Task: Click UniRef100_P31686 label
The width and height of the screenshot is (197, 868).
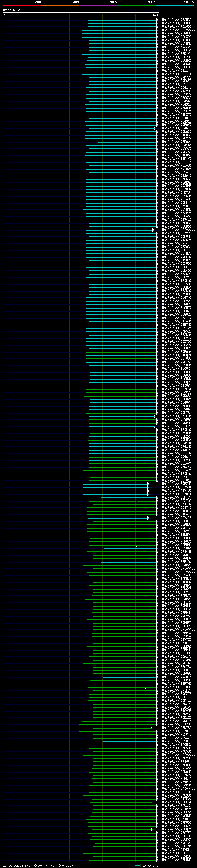Action: pos(176,165)
